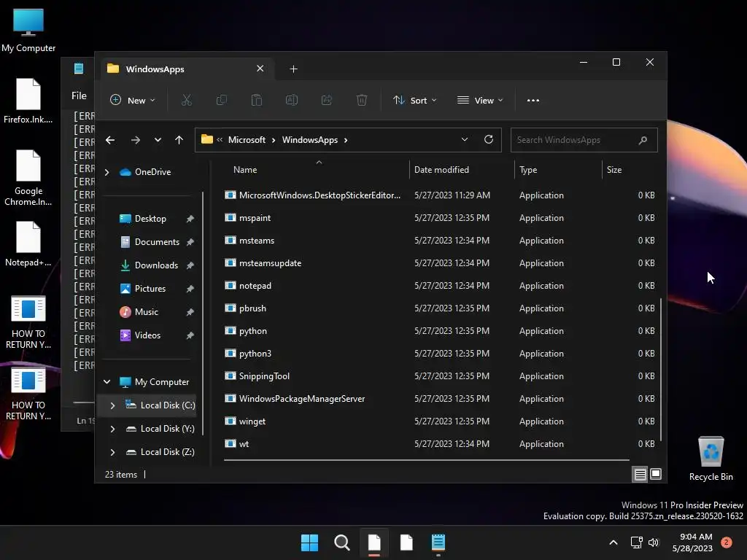The height and width of the screenshot is (560, 747).
Task: Click the search magnifier in the search box
Action: (643, 140)
